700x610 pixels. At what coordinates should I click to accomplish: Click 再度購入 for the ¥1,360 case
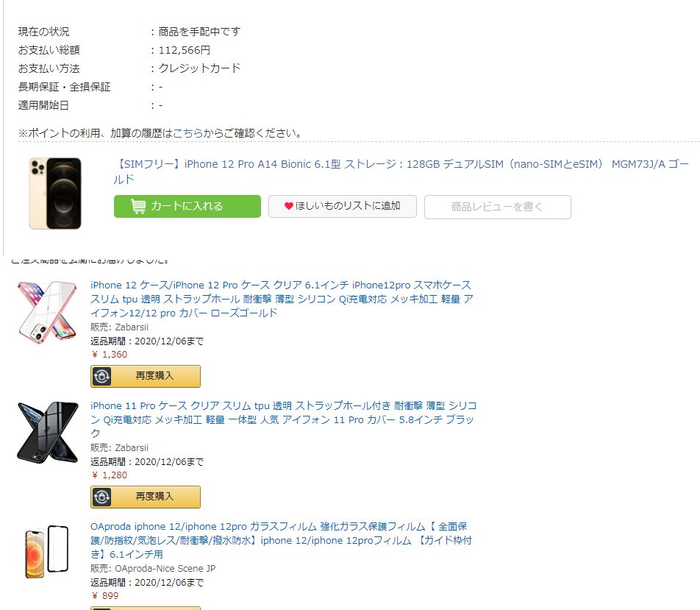(146, 376)
